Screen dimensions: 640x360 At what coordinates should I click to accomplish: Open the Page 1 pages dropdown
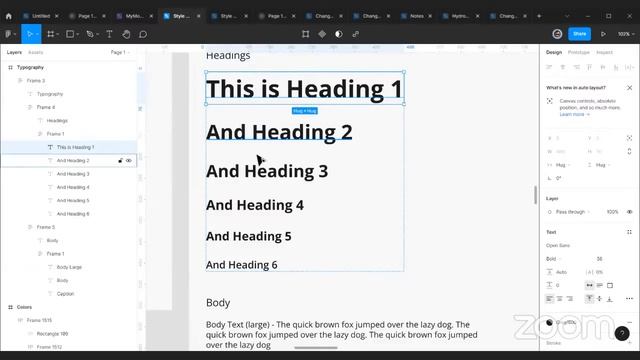[x=120, y=52]
